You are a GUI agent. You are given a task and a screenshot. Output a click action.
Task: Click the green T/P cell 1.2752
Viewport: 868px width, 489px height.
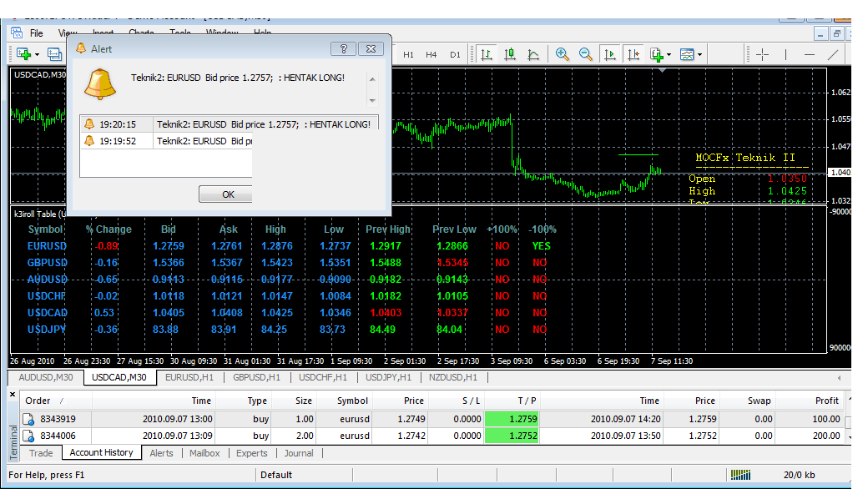point(512,436)
